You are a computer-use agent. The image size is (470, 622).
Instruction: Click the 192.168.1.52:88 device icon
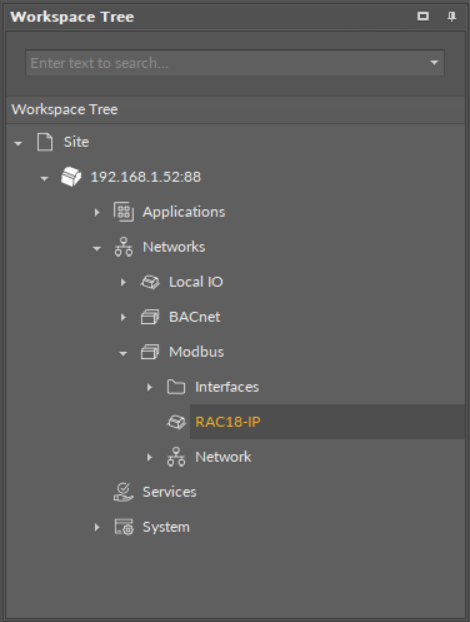pyautogui.click(x=71, y=177)
